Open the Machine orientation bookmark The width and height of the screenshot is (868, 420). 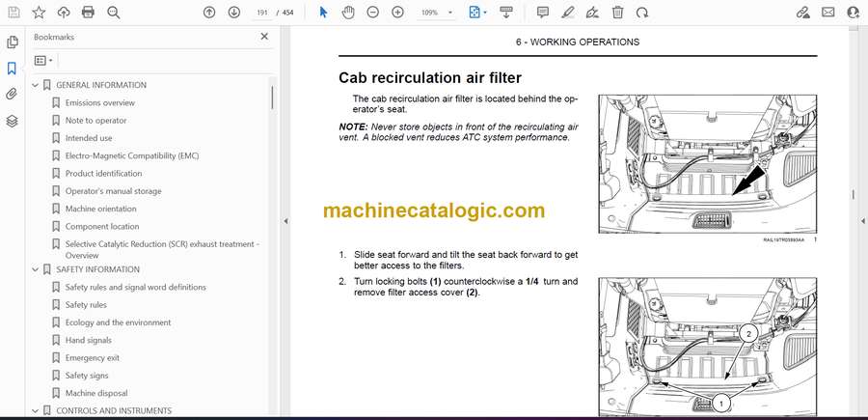(x=100, y=209)
